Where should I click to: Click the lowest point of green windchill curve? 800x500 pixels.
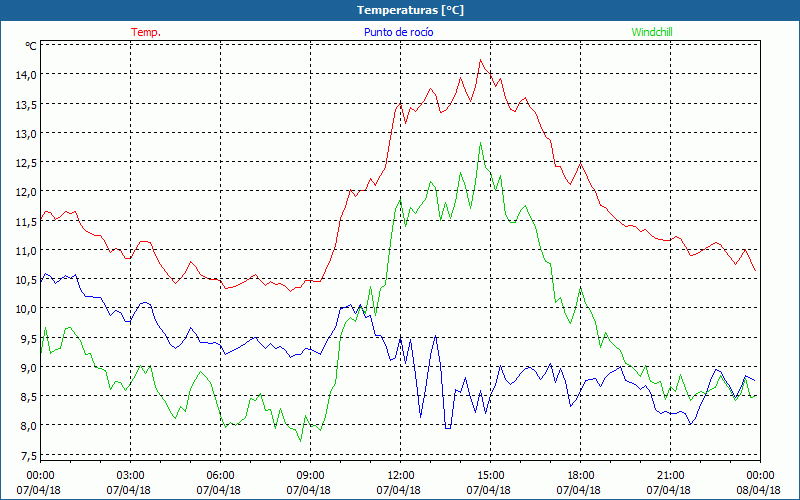301,441
